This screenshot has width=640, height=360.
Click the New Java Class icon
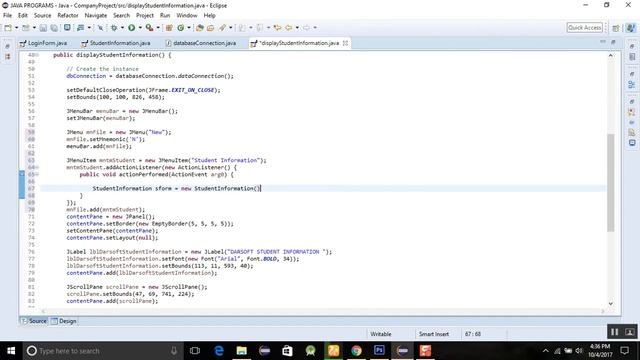click(180, 28)
